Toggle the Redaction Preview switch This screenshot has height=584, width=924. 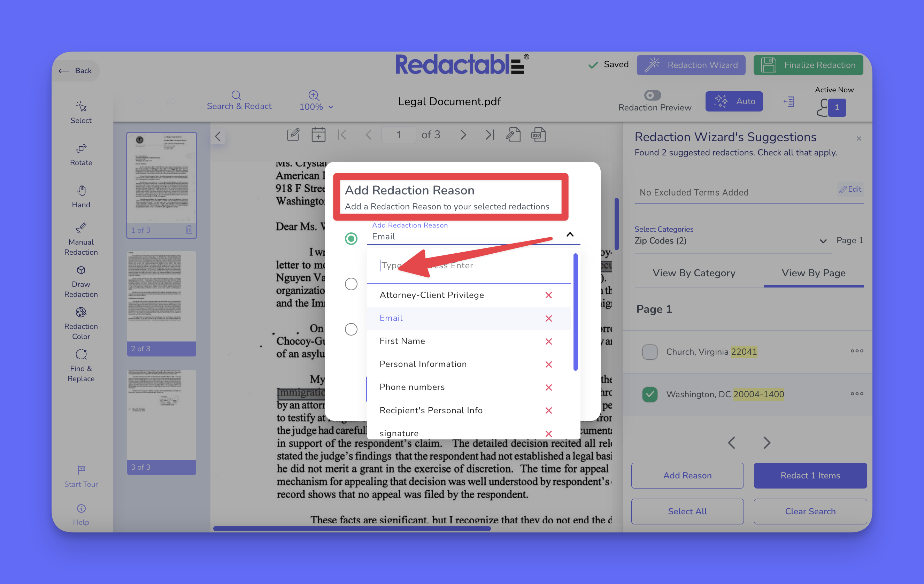coord(652,95)
